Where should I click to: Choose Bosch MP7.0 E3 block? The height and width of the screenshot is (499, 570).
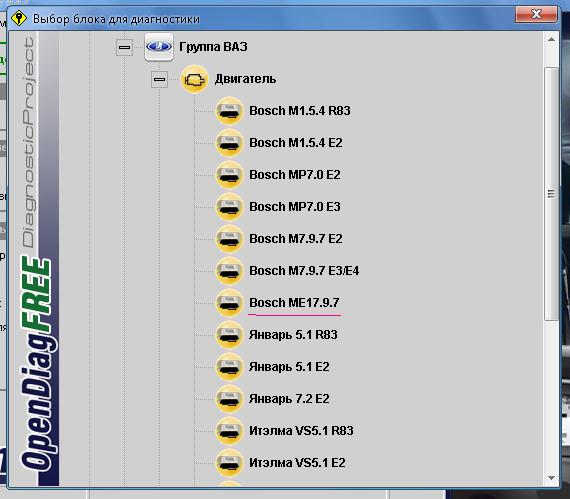[x=295, y=206]
